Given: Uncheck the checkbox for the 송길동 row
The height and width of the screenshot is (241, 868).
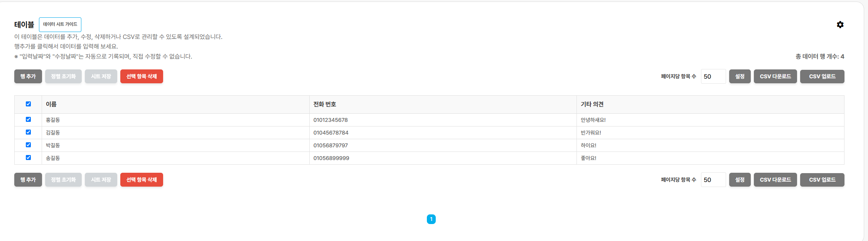Looking at the screenshot, I should coord(28,158).
